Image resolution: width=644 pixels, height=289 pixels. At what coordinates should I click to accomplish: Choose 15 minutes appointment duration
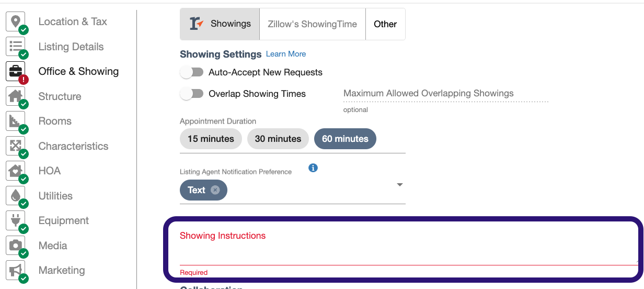coord(211,139)
